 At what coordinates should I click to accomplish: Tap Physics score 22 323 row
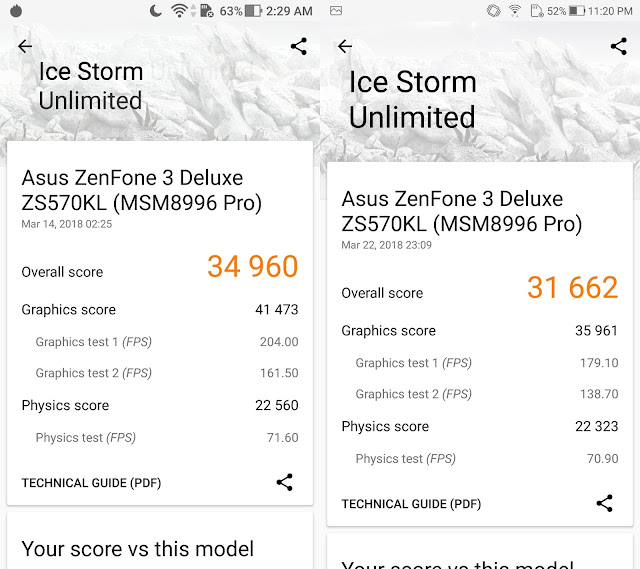(480, 427)
